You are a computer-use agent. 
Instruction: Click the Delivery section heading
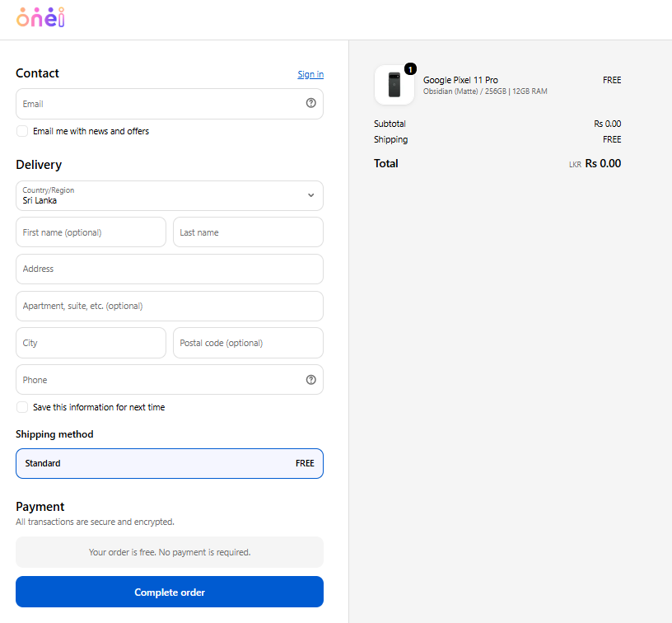(39, 165)
